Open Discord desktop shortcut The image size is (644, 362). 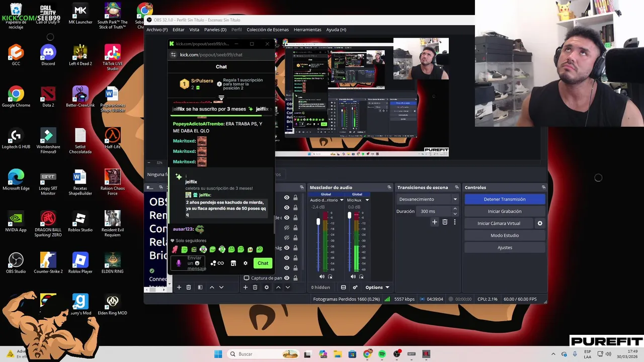48,55
